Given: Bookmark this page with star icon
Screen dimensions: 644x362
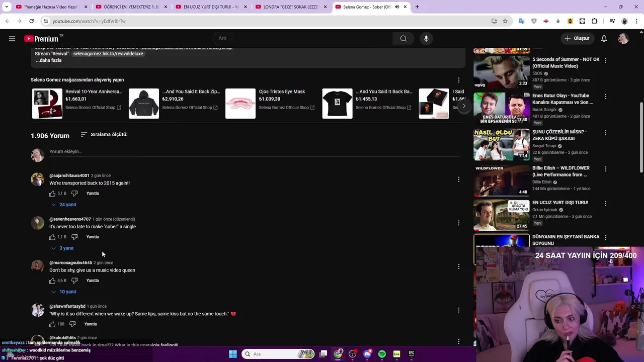Looking at the screenshot, I should tap(505, 21).
